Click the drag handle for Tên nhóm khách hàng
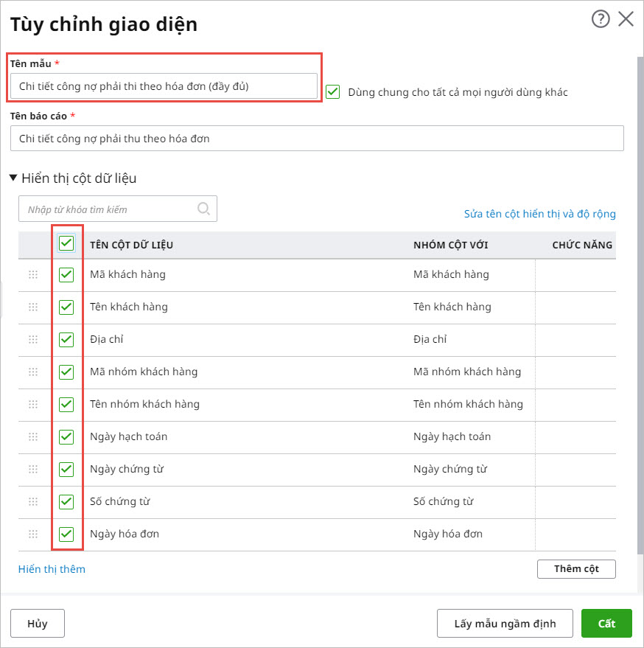This screenshot has width=644, height=648. point(33,404)
